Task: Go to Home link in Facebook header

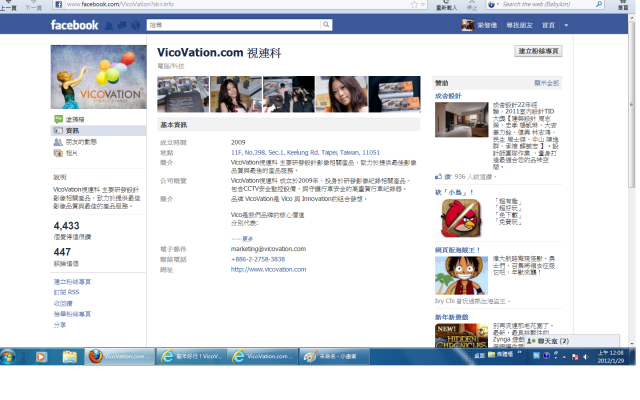Action: pyautogui.click(x=548, y=25)
